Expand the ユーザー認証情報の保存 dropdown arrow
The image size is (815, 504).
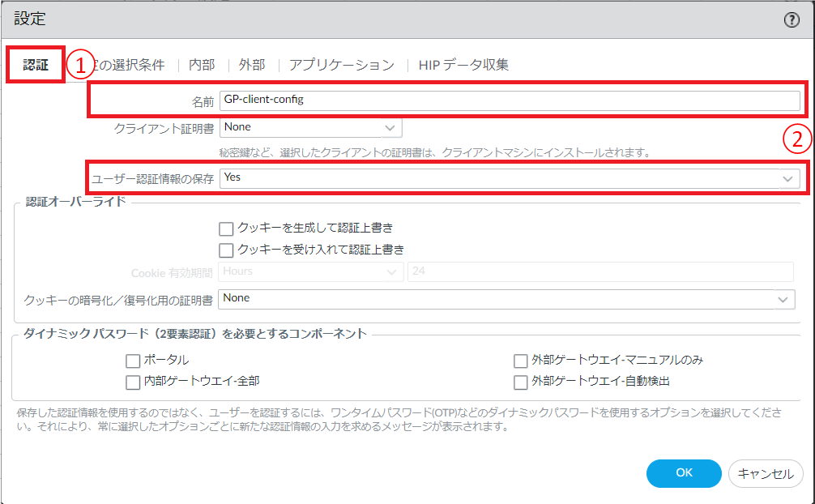(788, 178)
